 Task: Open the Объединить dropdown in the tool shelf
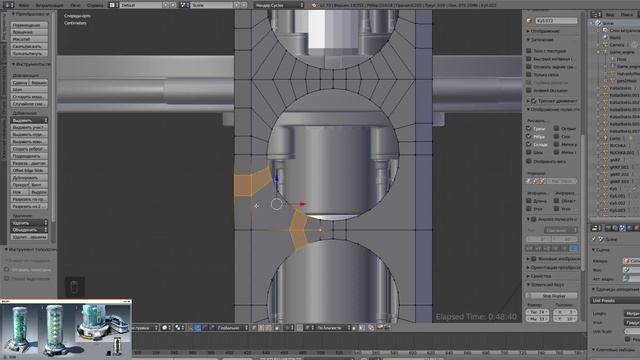click(x=29, y=230)
